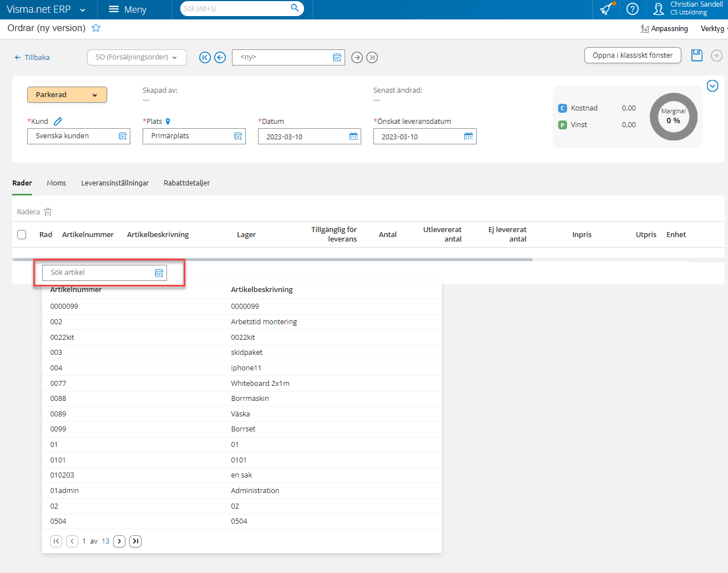Toggle the favorite star next to Ordrar

pyautogui.click(x=95, y=27)
